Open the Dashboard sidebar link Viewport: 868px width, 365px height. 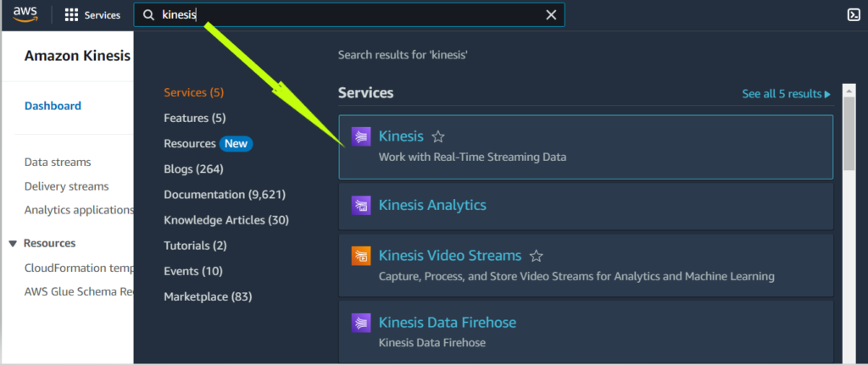(x=53, y=106)
